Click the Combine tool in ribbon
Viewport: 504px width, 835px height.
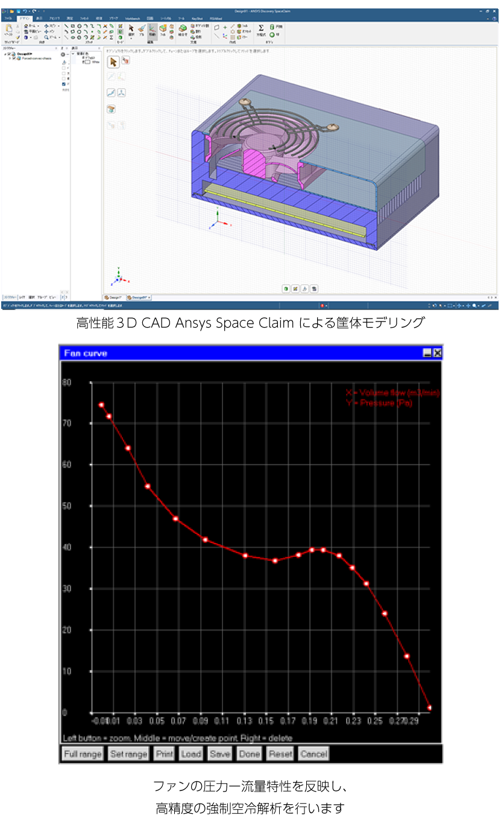click(x=182, y=30)
